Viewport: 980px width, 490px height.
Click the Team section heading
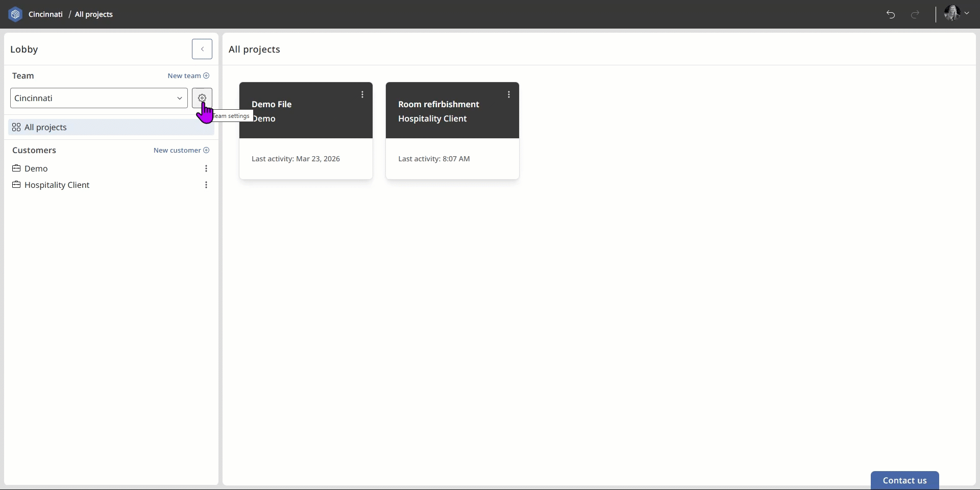(23, 76)
